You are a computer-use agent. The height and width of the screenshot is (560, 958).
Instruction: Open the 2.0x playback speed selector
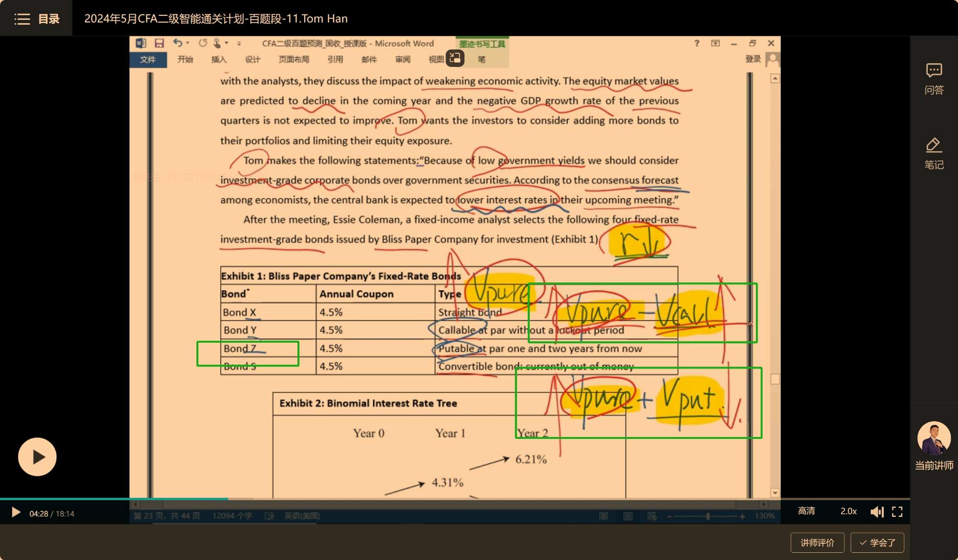coord(848,511)
